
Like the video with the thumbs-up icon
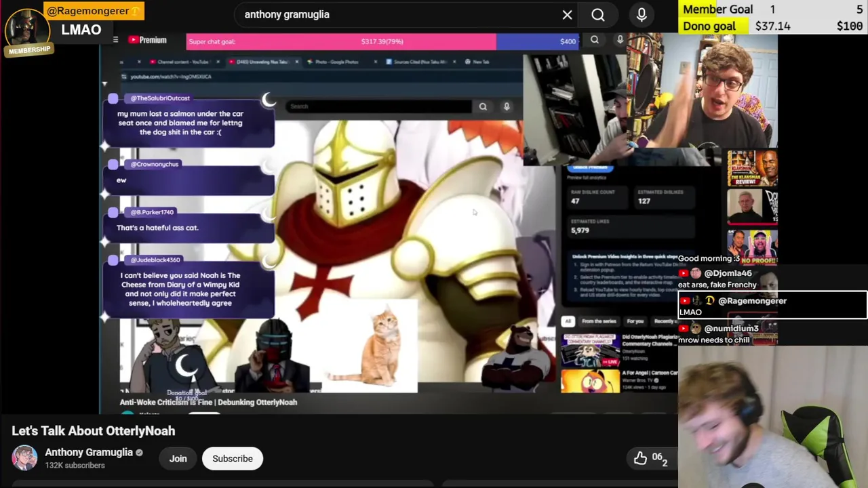640,459
